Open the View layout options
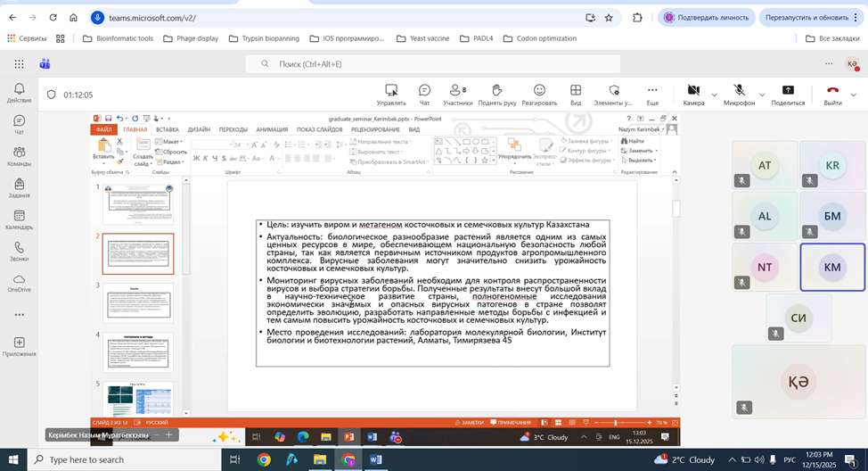The image size is (868, 471). (x=576, y=95)
